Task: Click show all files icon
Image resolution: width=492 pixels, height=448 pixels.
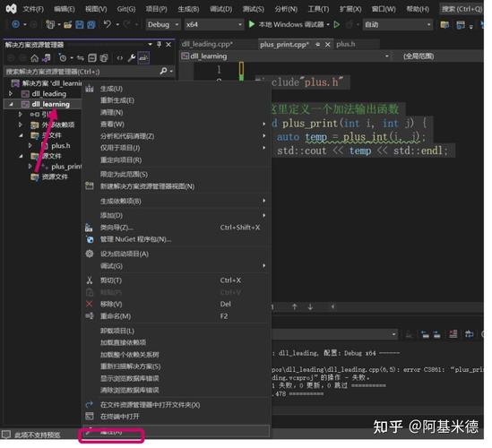Action: pos(104,58)
